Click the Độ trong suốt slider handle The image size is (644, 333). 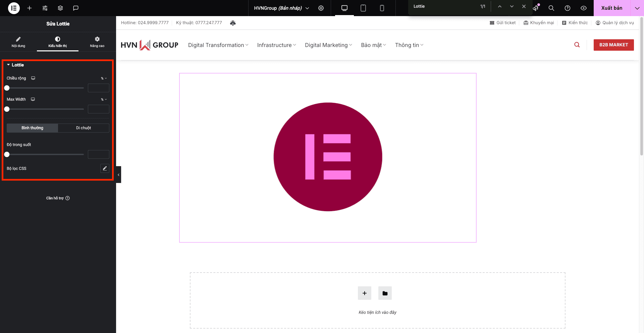pyautogui.click(x=7, y=154)
